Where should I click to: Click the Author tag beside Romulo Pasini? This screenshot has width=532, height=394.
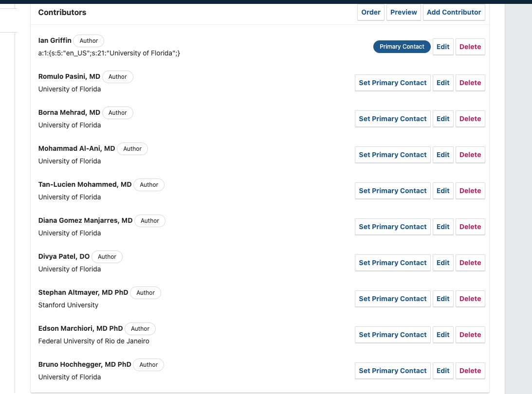pos(118,77)
